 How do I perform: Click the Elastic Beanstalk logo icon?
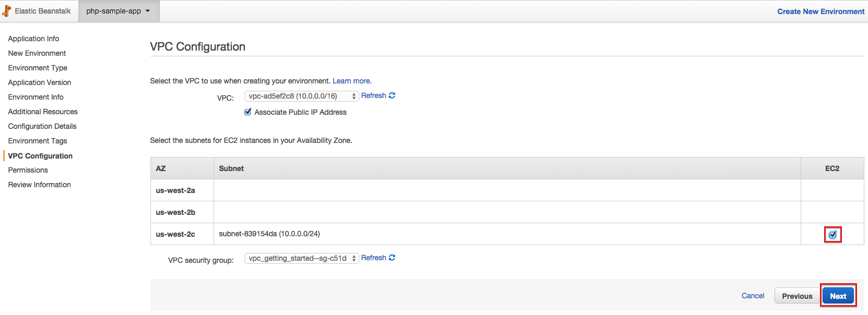[7, 11]
